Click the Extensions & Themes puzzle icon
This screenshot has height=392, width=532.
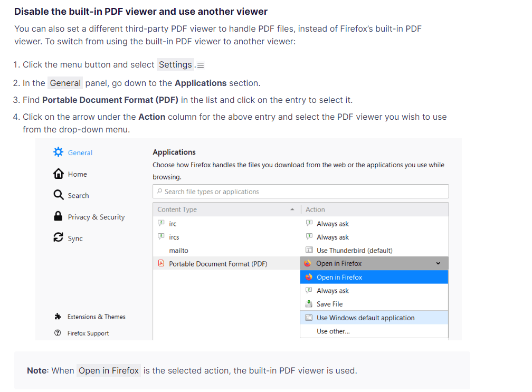point(58,317)
